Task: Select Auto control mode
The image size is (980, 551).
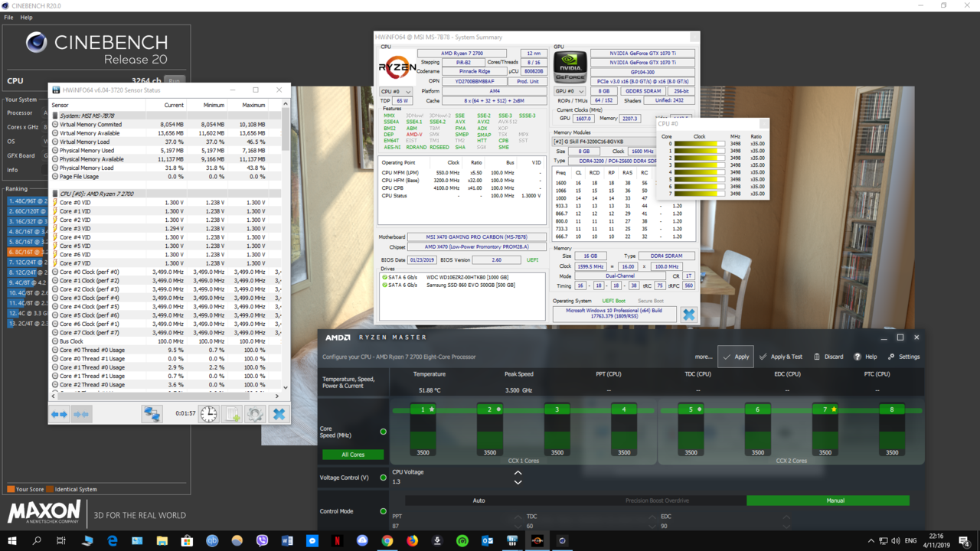Action: (479, 500)
